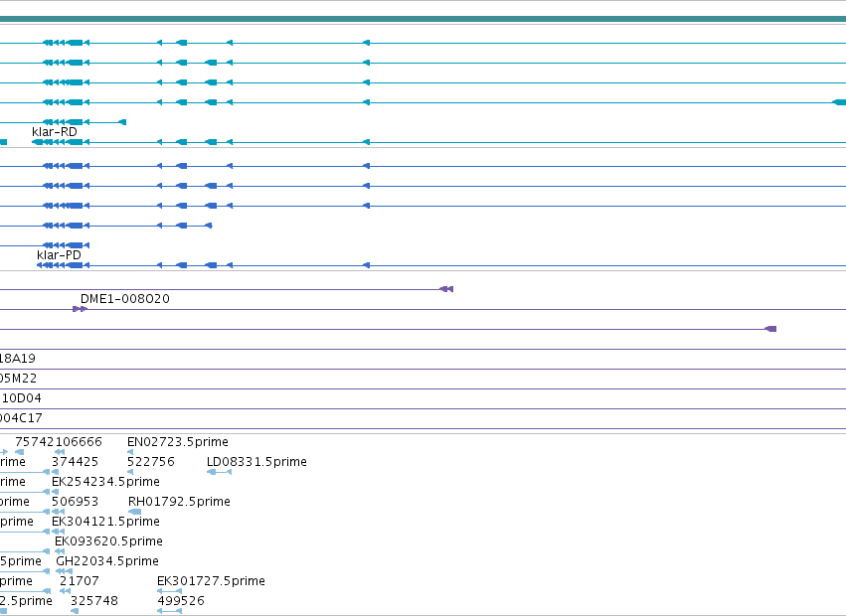The height and width of the screenshot is (616, 846).
Task: Select the 499526 feature label
Action: coord(181,601)
